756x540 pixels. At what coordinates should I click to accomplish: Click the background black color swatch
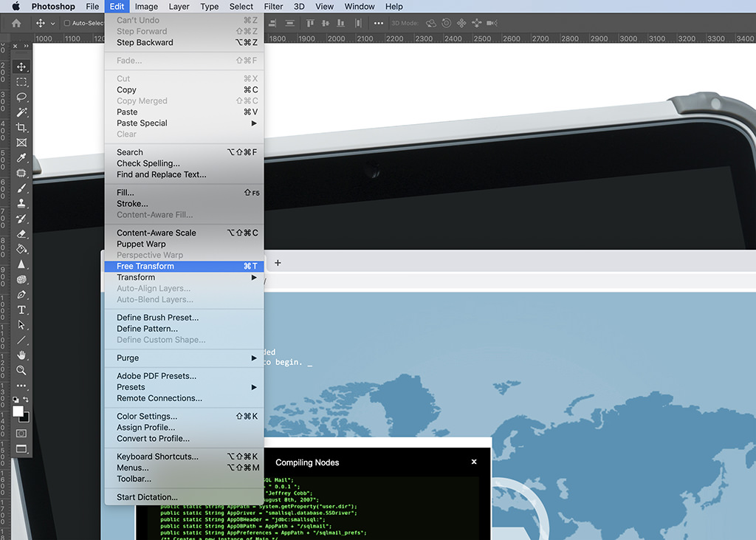point(26,419)
